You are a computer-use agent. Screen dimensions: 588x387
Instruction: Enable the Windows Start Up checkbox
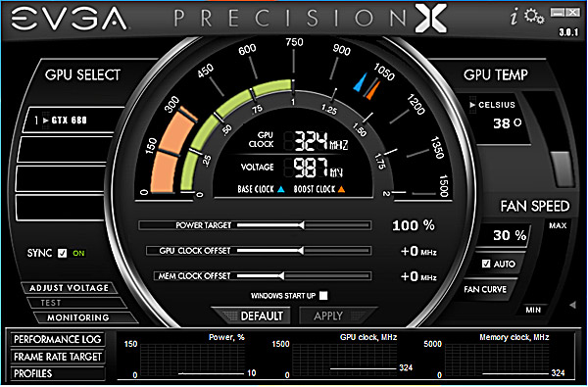coord(323,296)
